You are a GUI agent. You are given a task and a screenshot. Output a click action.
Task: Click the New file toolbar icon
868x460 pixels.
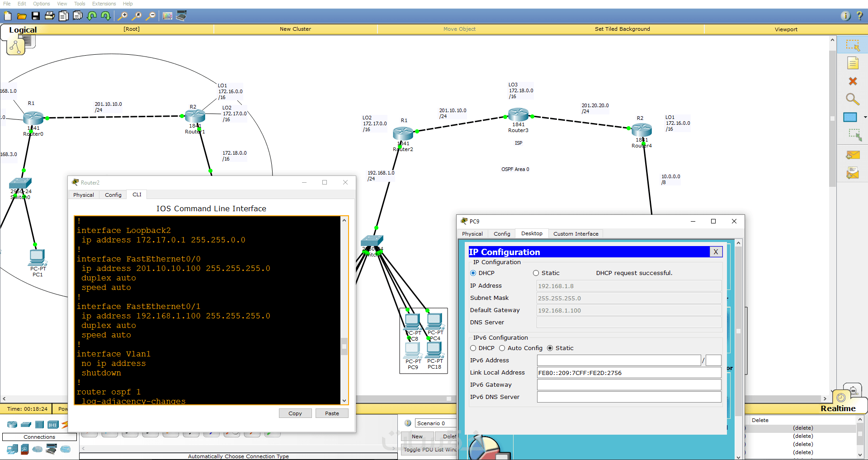tap(8, 16)
